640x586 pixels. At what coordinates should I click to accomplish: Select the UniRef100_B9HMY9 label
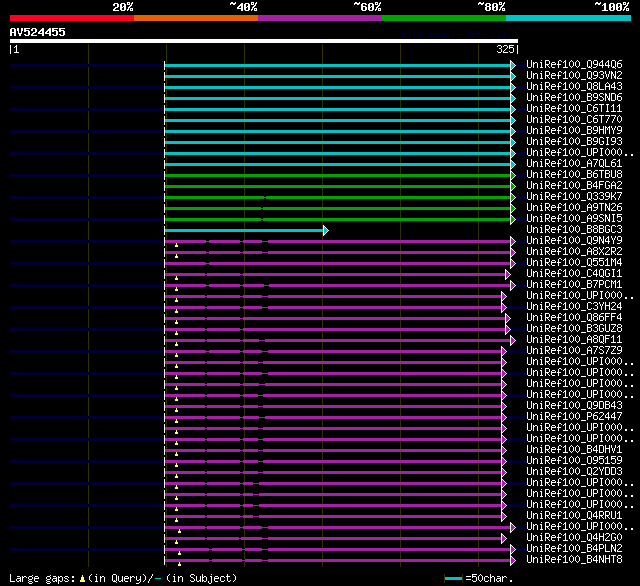pos(574,130)
